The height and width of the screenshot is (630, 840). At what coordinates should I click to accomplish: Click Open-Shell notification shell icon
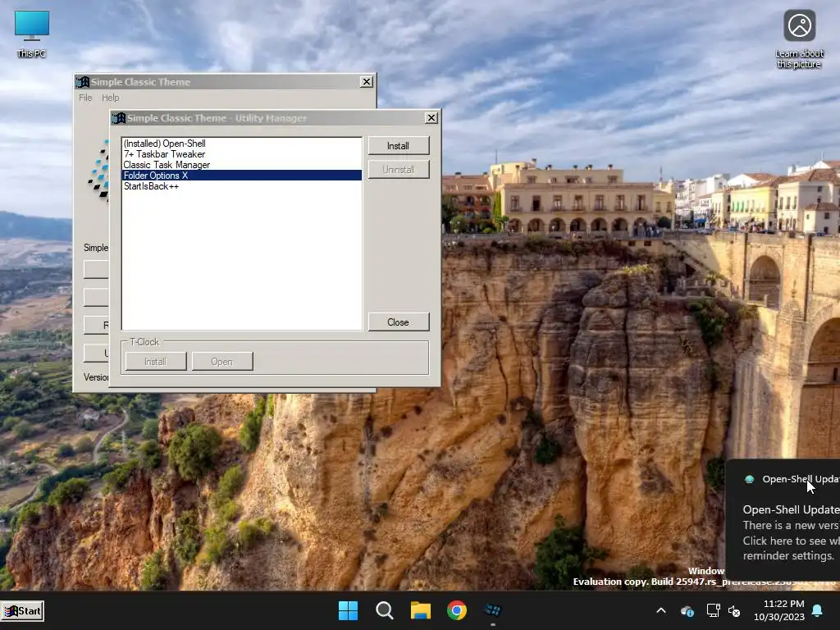point(750,479)
